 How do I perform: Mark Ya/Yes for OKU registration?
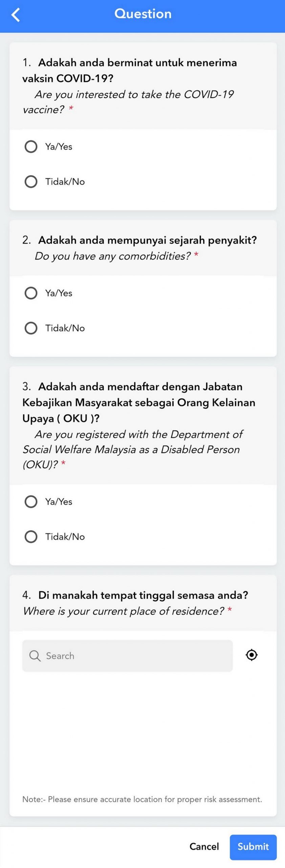(31, 501)
